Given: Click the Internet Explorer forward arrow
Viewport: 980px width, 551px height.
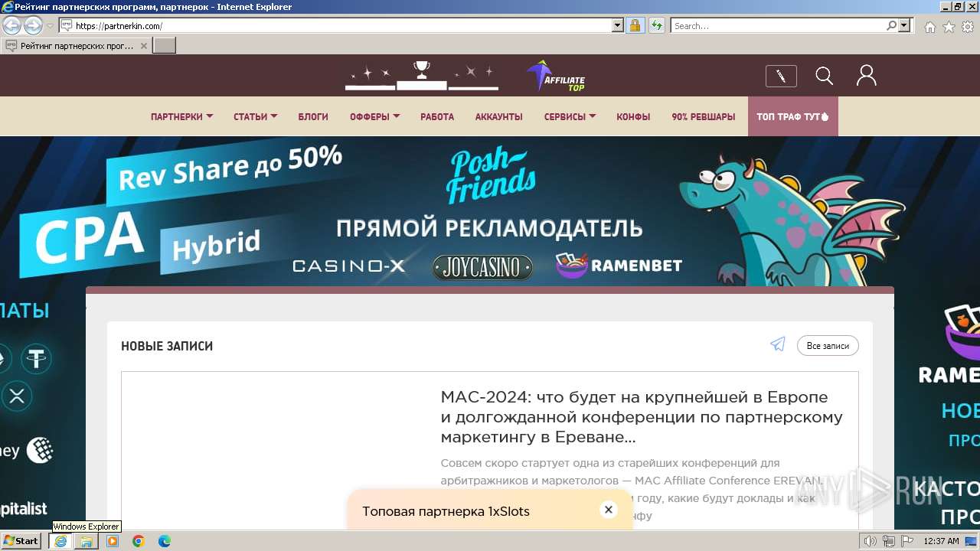Looking at the screenshot, I should [x=33, y=25].
